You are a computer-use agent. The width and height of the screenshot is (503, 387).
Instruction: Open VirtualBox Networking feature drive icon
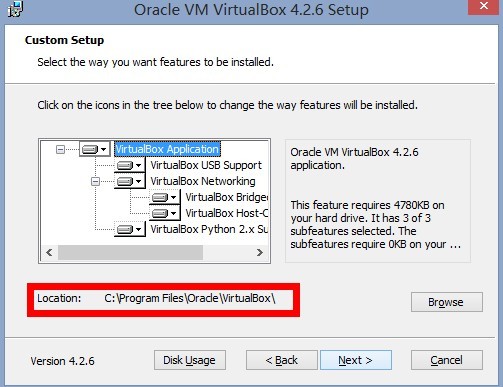point(129,181)
